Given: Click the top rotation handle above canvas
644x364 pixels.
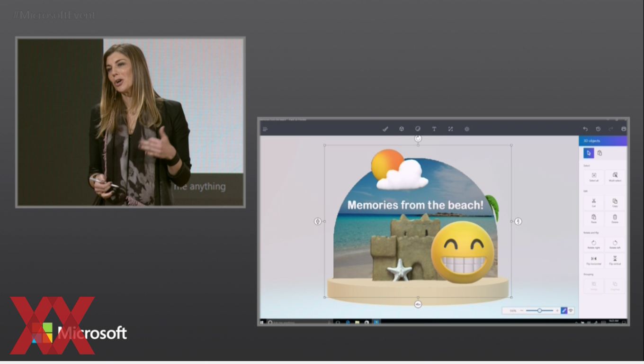Looking at the screenshot, I should 418,138.
